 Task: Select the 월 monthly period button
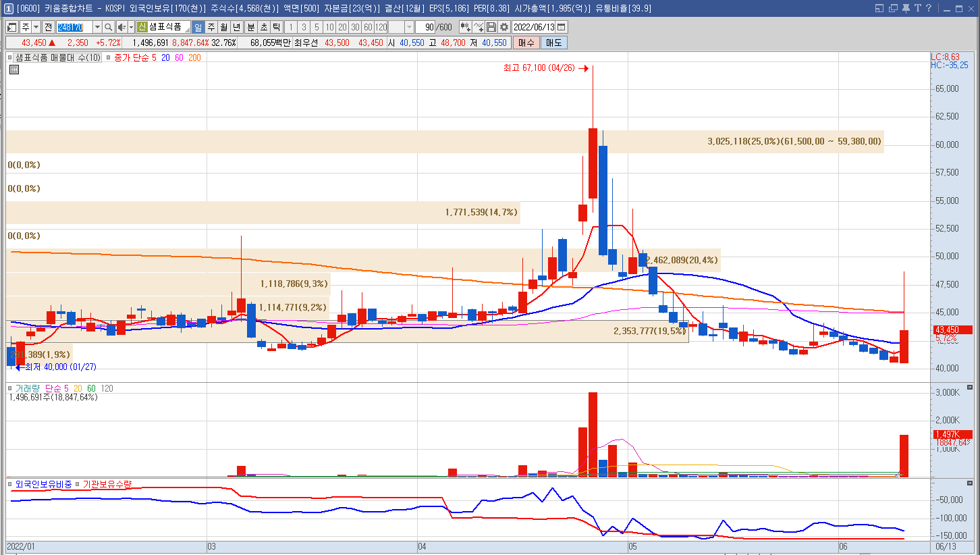pos(223,27)
